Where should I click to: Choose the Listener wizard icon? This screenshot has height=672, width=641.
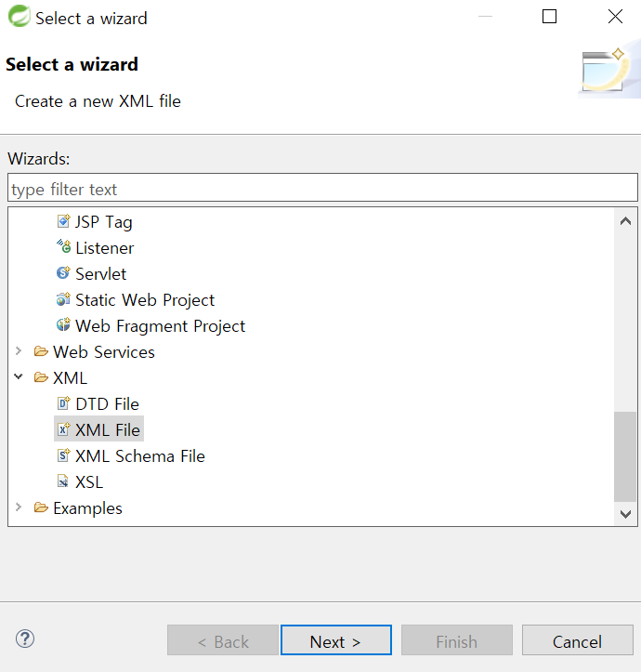(x=63, y=246)
